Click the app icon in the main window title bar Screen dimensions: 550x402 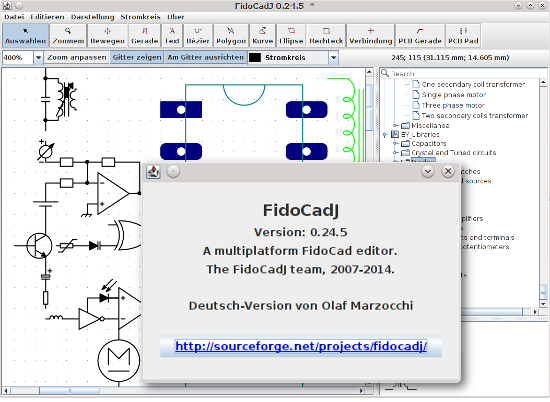tap(7, 6)
